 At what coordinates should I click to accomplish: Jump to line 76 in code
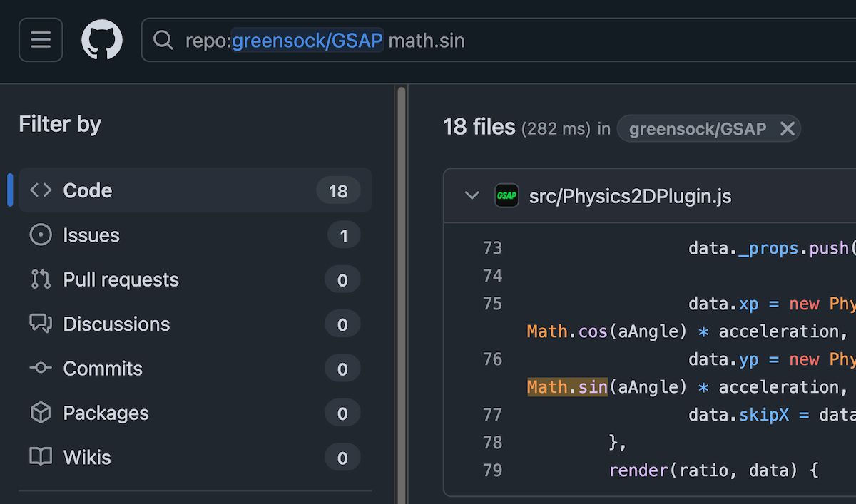point(492,359)
